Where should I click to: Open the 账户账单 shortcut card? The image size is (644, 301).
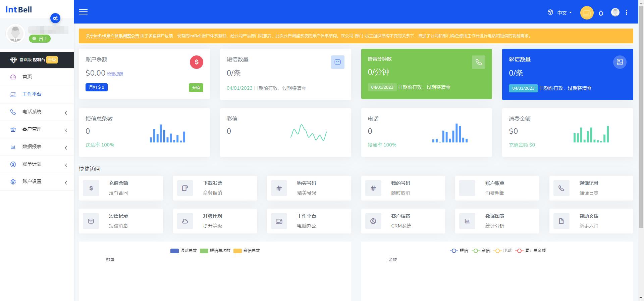tap(497, 188)
